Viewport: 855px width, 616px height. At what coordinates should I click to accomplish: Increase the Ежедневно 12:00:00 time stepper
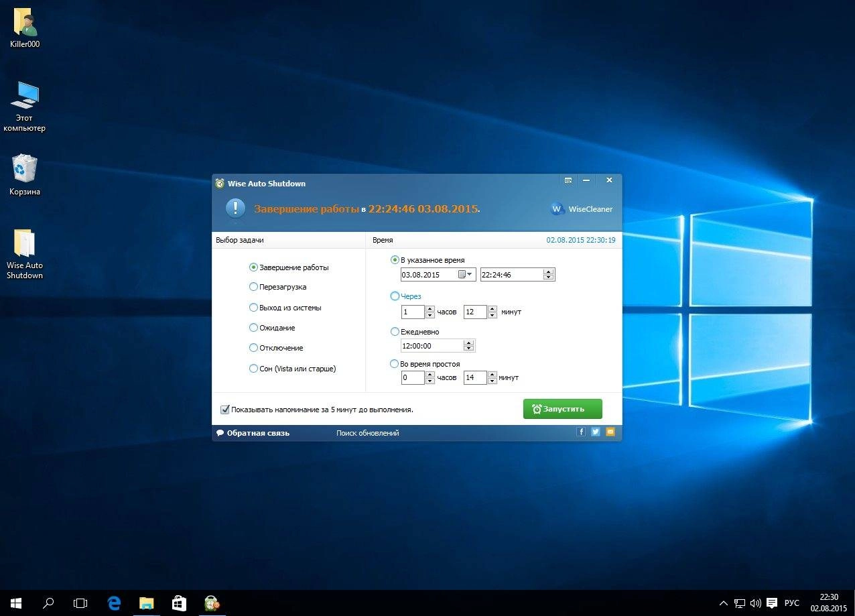coord(469,343)
